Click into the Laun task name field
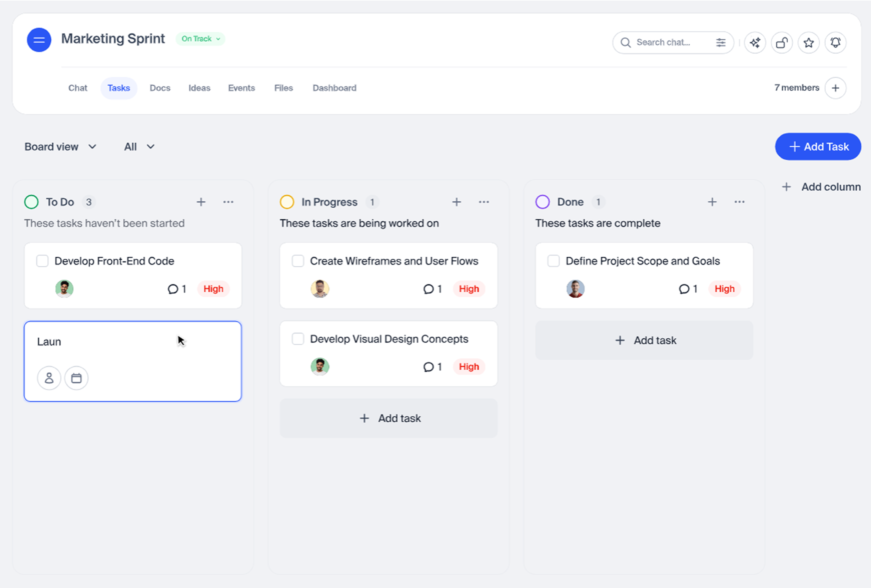 point(133,342)
